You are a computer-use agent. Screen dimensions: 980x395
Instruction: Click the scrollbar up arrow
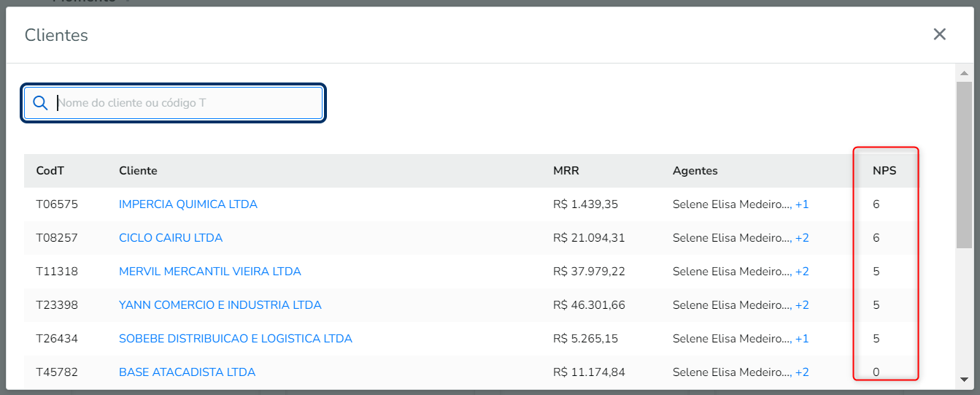964,73
